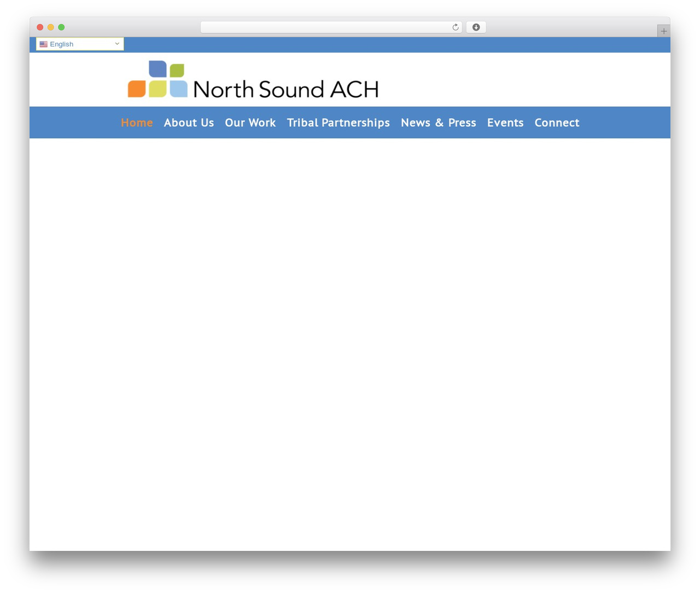The width and height of the screenshot is (700, 593).
Task: Click the North Sound ACH logo
Action: (253, 79)
